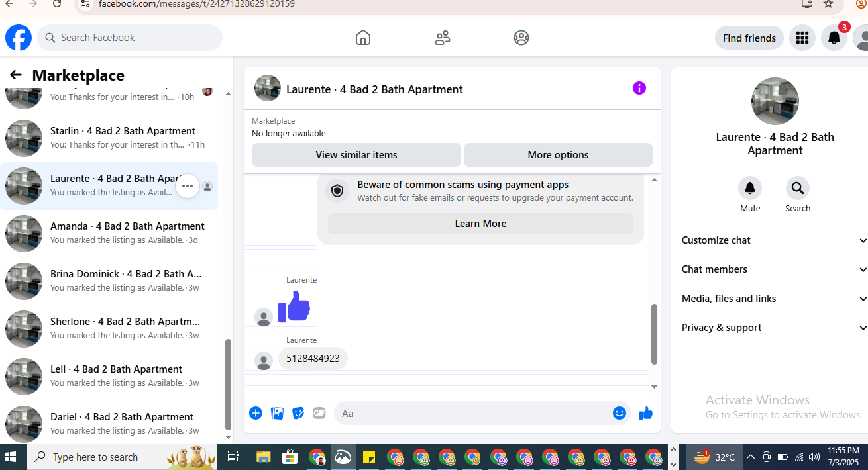Expand Privacy & support section
This screenshot has width=868, height=470.
click(773, 328)
